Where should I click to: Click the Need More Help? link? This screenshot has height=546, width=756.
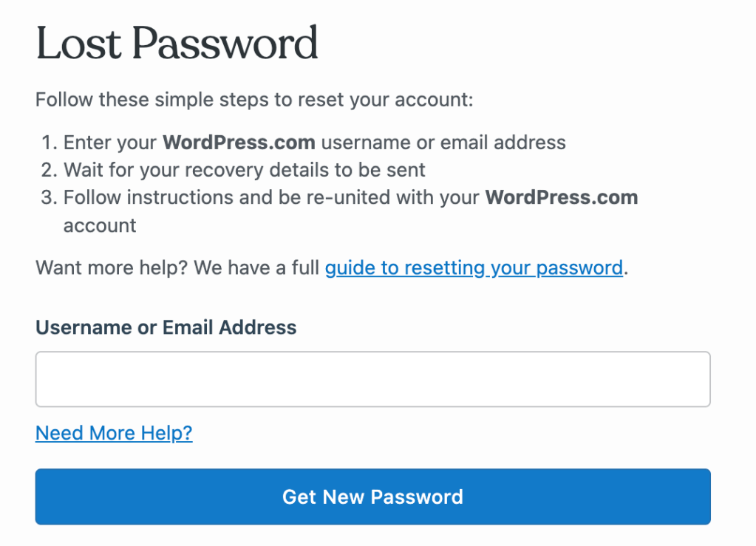click(x=114, y=433)
